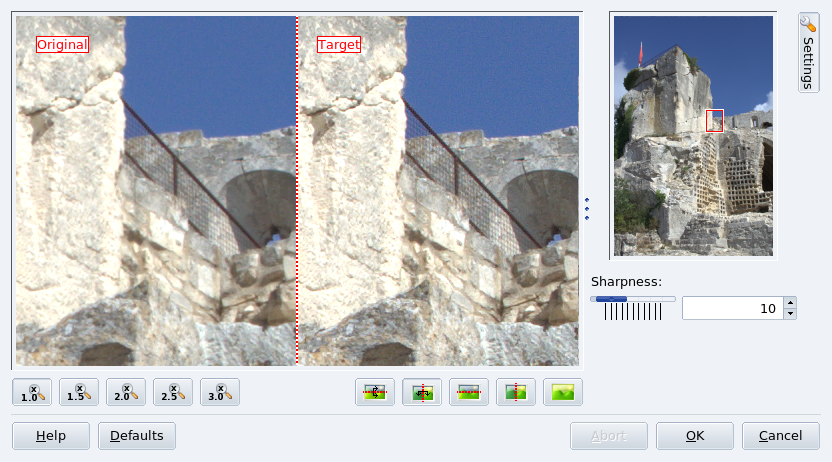The image size is (832, 462).
Task: Select vertical split preview with arrows
Action: click(422, 392)
